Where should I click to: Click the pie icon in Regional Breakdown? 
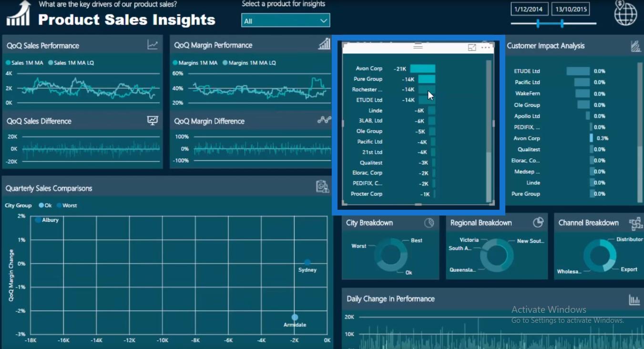538,222
